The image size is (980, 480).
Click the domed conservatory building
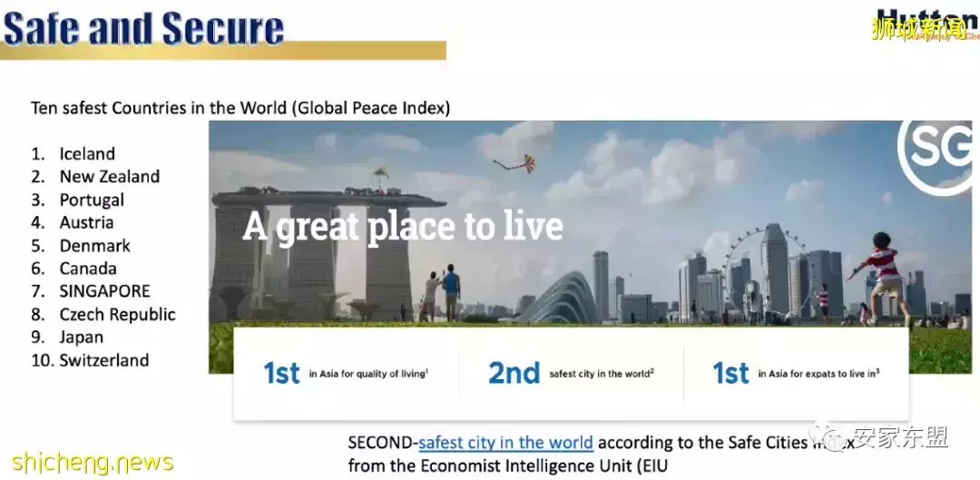point(561,301)
